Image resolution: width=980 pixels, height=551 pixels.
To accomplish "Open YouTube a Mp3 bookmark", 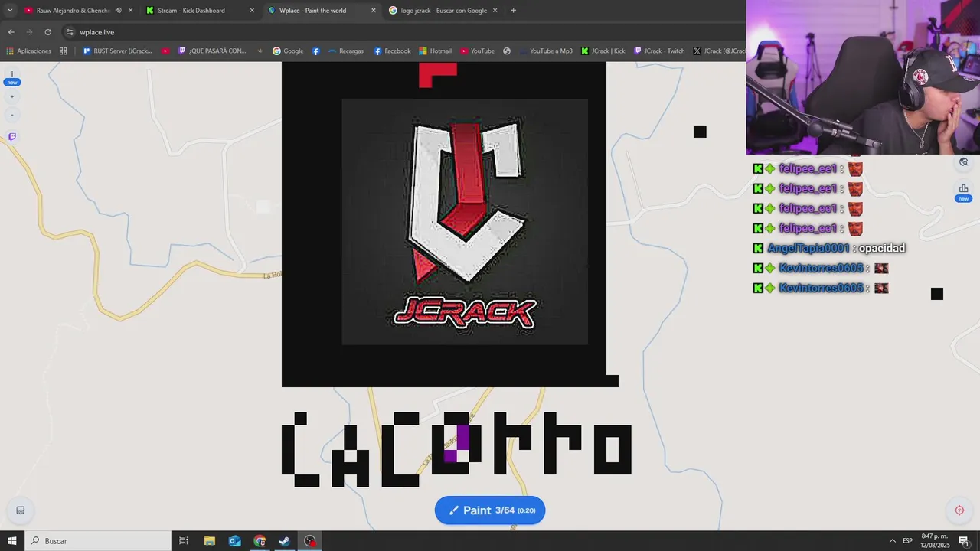I will click(546, 51).
